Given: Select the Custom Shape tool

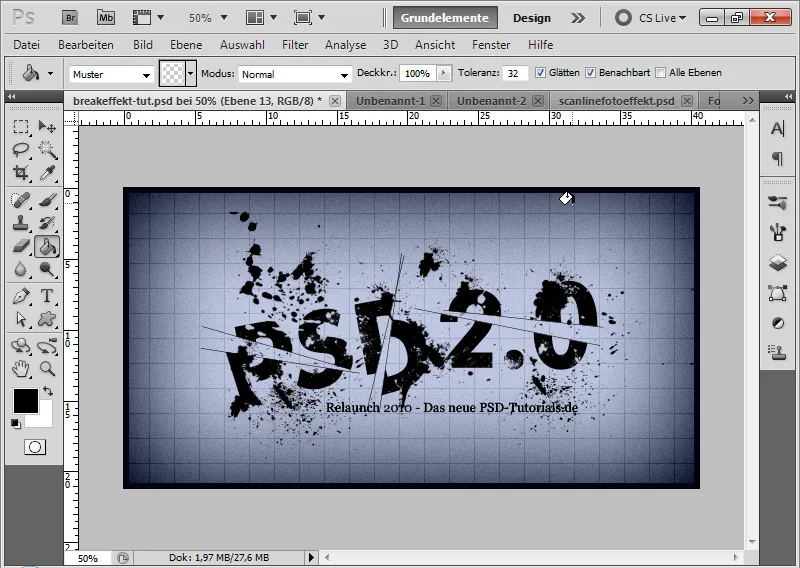Looking at the screenshot, I should pos(47,319).
